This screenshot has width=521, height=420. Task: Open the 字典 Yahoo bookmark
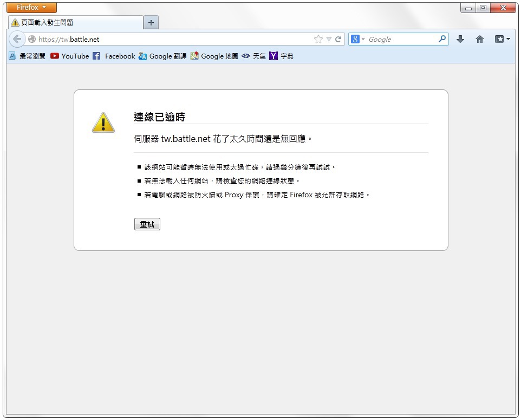click(281, 56)
